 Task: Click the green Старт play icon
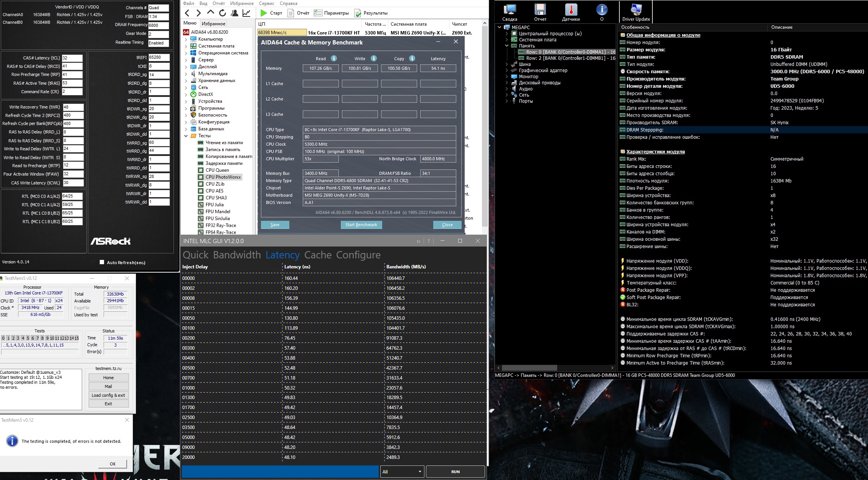pyautogui.click(x=264, y=13)
